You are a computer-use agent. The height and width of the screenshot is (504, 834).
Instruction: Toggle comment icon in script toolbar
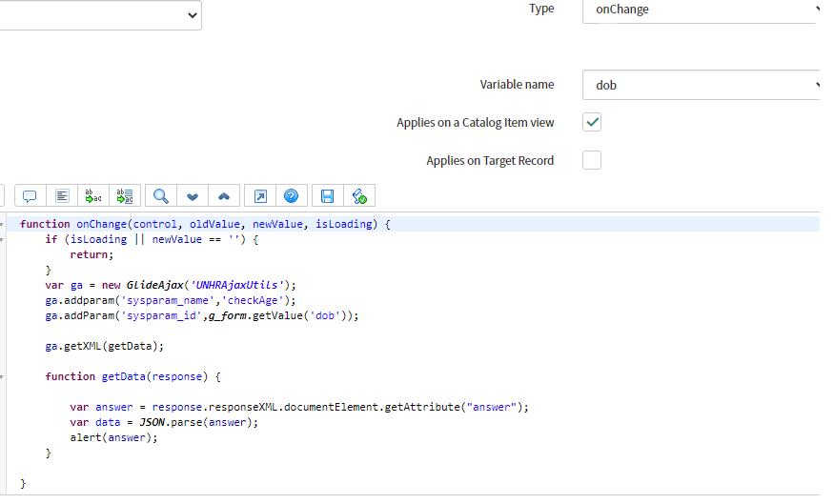30,196
